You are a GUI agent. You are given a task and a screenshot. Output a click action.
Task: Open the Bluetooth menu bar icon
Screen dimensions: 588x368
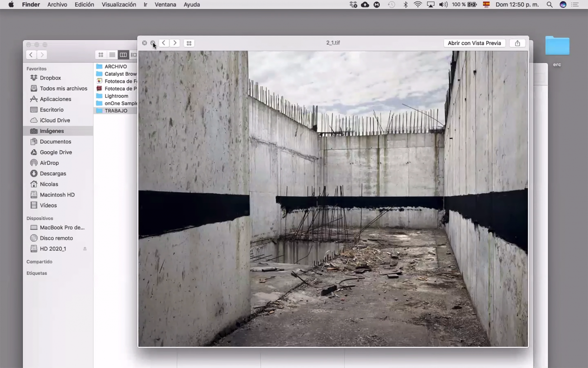(x=405, y=5)
